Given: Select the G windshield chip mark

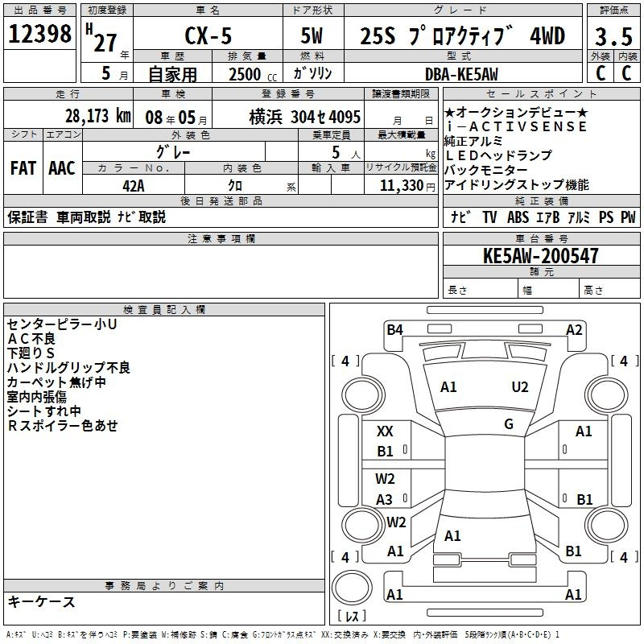Looking at the screenshot, I should (x=509, y=424).
